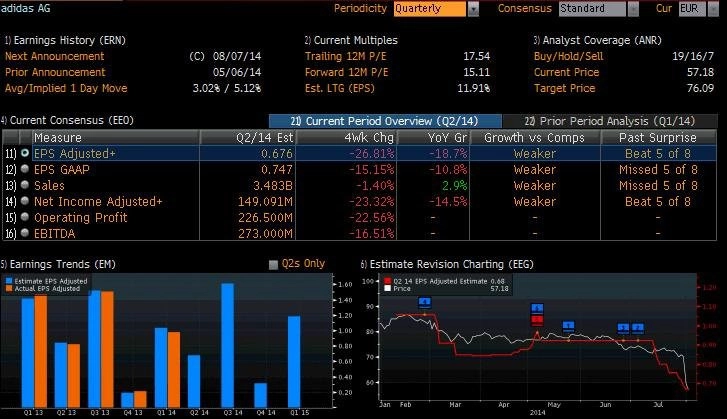
Task: Click the Measure column header
Action: (115, 138)
